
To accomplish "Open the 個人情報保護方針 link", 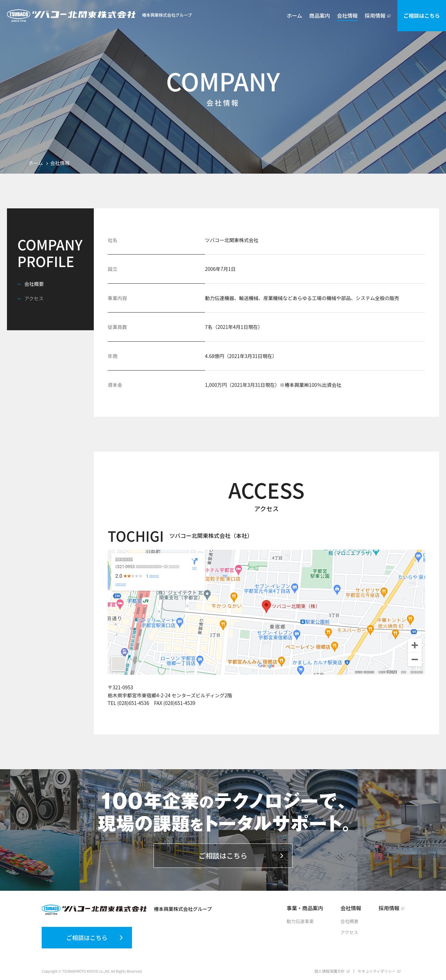I will pyautogui.click(x=332, y=971).
